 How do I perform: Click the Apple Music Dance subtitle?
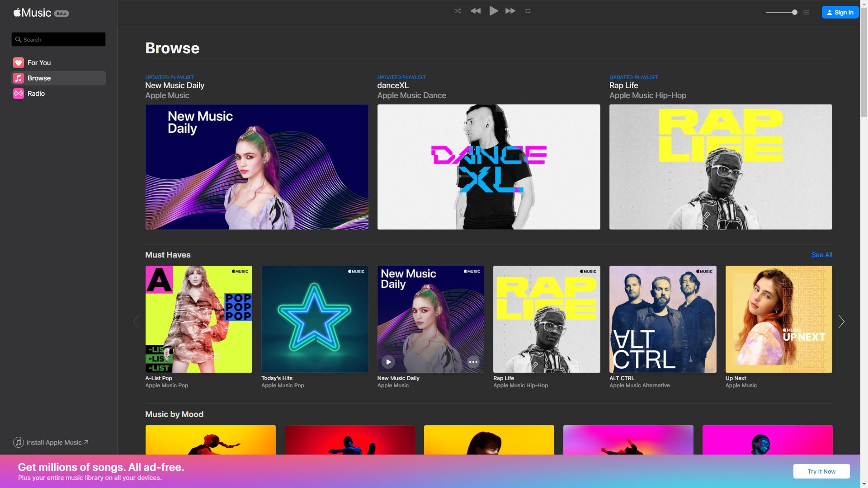412,95
